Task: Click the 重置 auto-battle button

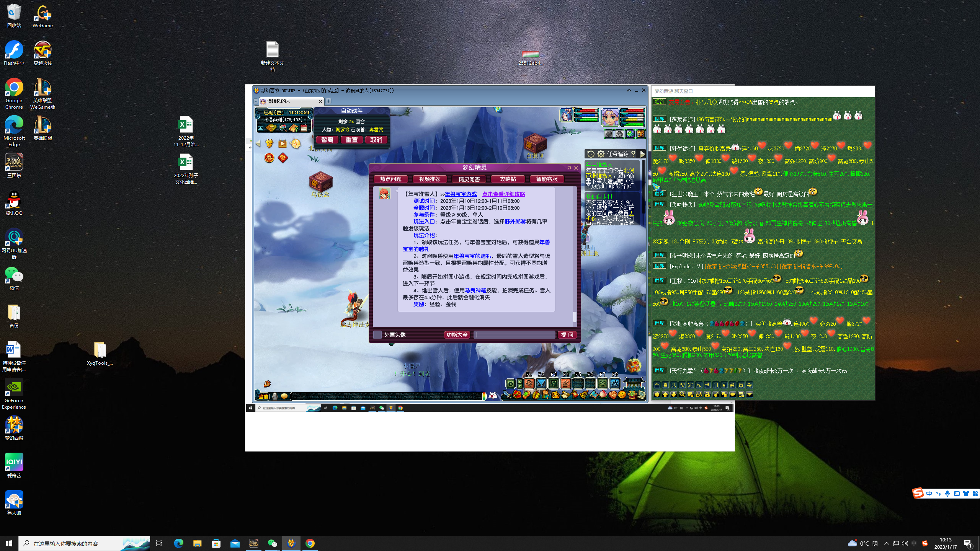Action: [351, 140]
